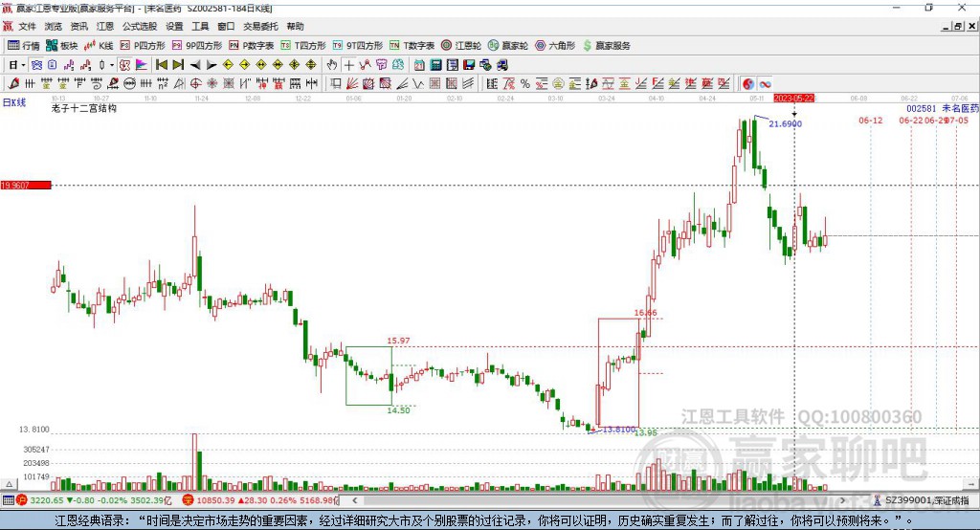Open the 交易委托 menu
The height and width of the screenshot is (530, 980).
point(260,26)
